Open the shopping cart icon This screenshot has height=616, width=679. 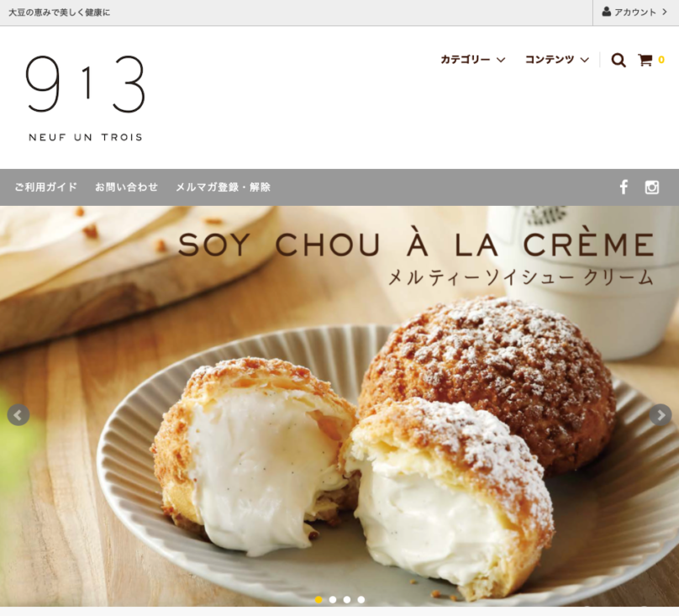(x=645, y=60)
